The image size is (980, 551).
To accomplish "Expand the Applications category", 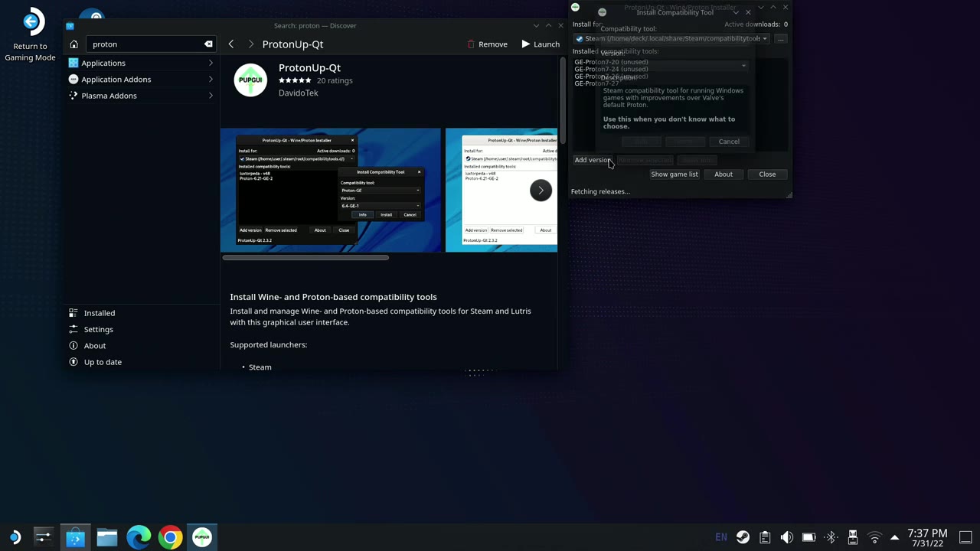I will (x=141, y=63).
